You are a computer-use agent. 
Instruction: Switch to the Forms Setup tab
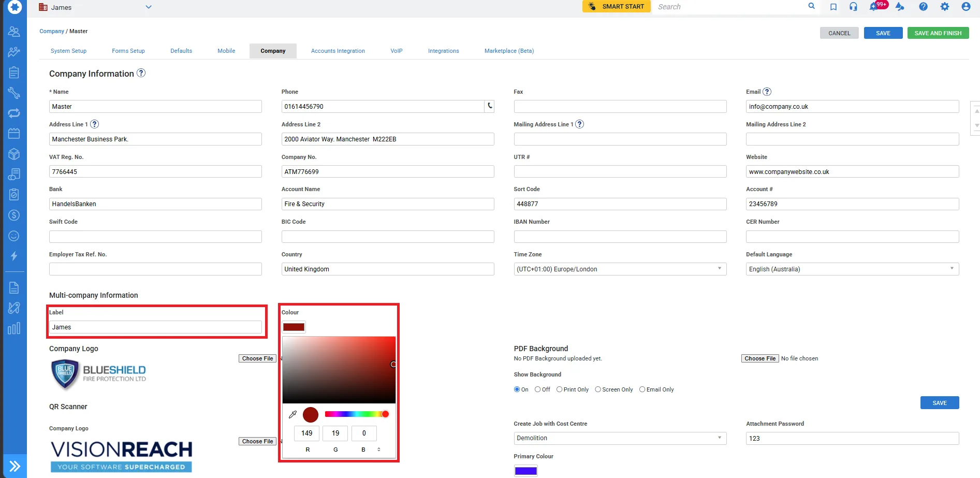[x=128, y=51]
